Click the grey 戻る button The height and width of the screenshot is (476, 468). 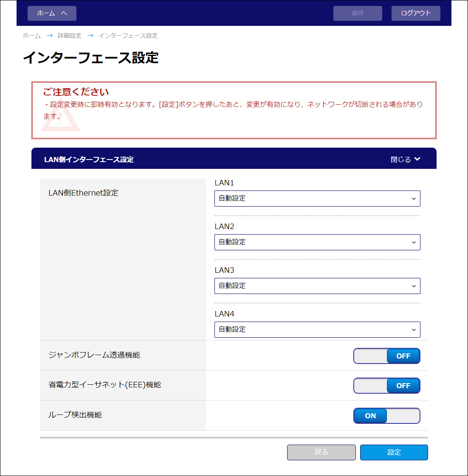(x=321, y=452)
